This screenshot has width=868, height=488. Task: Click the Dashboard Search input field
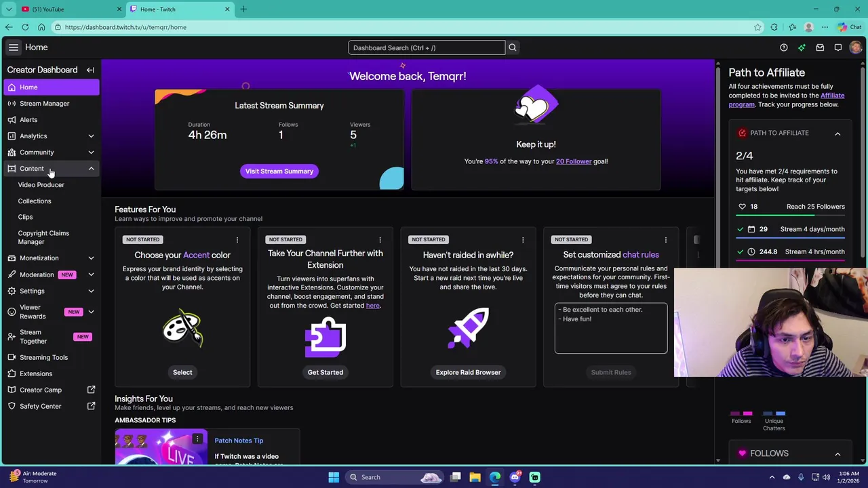pos(427,47)
